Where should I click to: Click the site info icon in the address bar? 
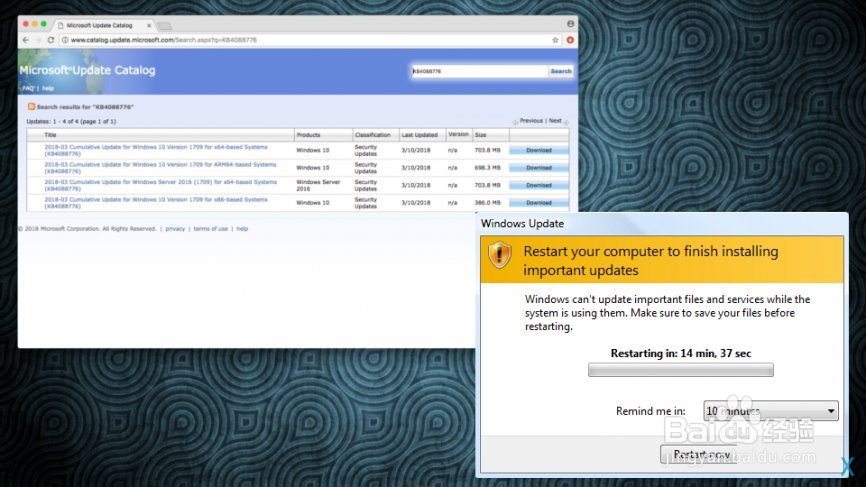coord(65,40)
